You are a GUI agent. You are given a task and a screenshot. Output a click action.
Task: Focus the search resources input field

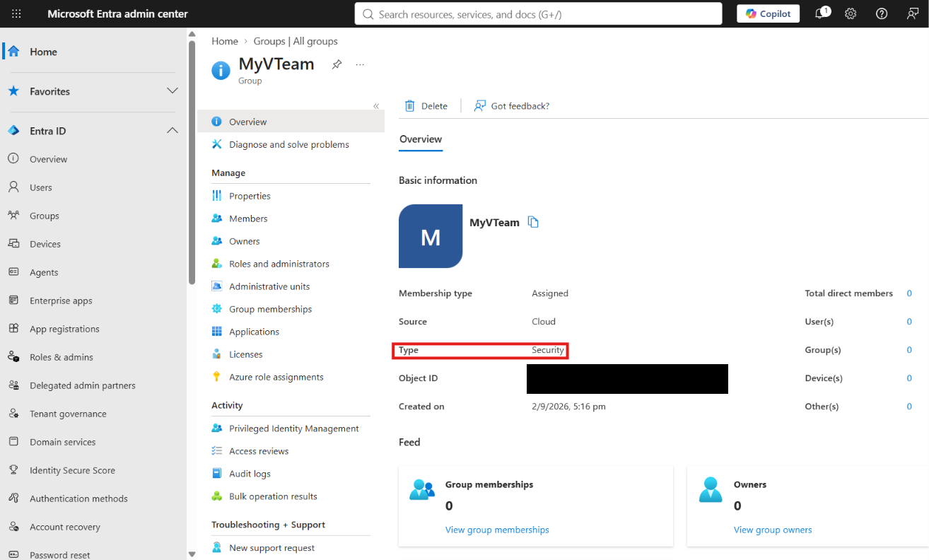click(538, 13)
